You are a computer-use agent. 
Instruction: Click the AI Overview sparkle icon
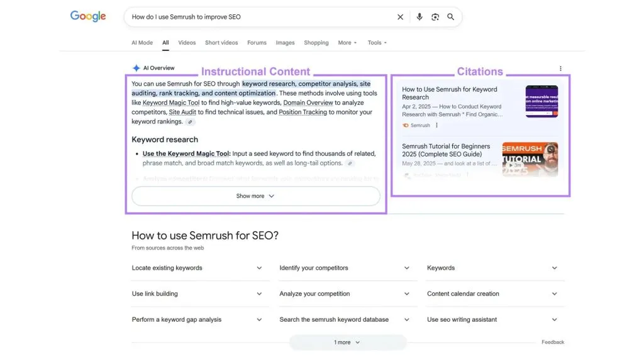[x=136, y=68]
